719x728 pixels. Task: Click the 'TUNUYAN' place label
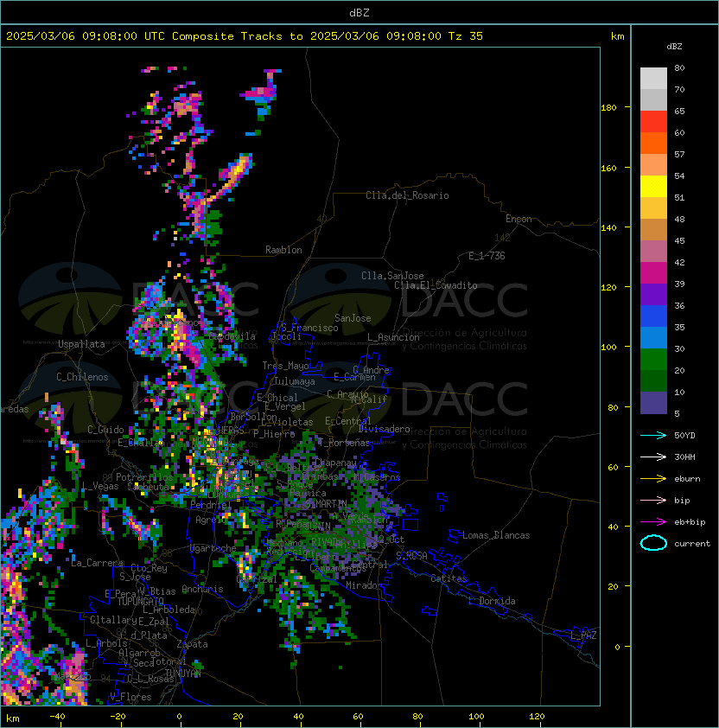[183, 674]
